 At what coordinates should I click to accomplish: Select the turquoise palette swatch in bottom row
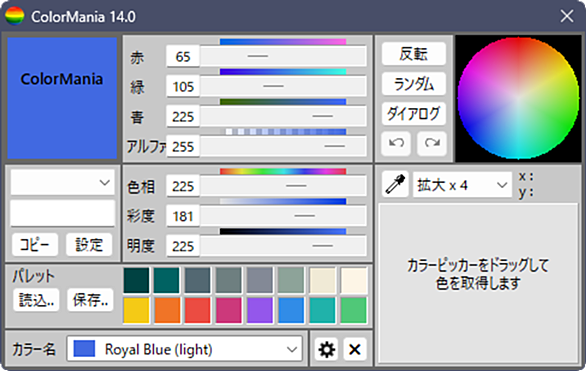tap(322, 310)
